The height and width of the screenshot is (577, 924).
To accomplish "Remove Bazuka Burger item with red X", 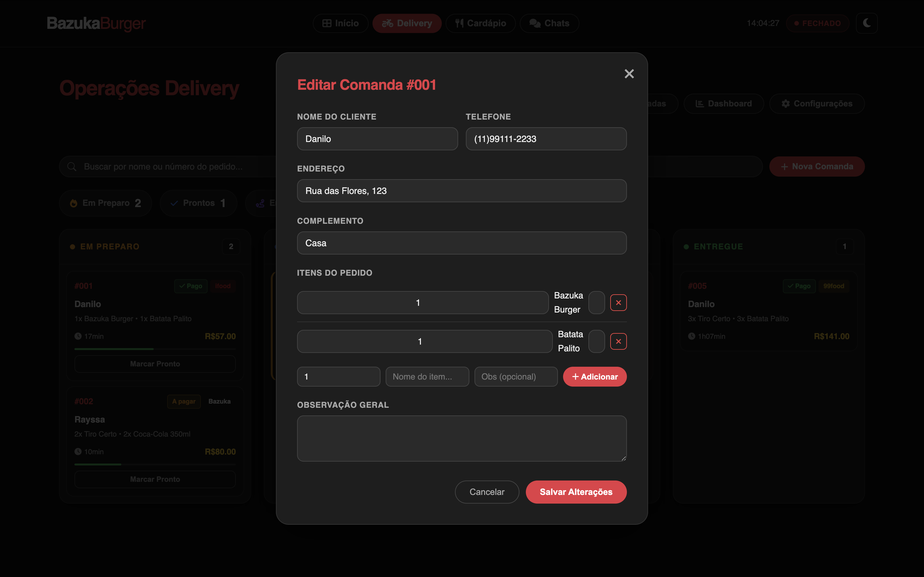I will coord(618,303).
